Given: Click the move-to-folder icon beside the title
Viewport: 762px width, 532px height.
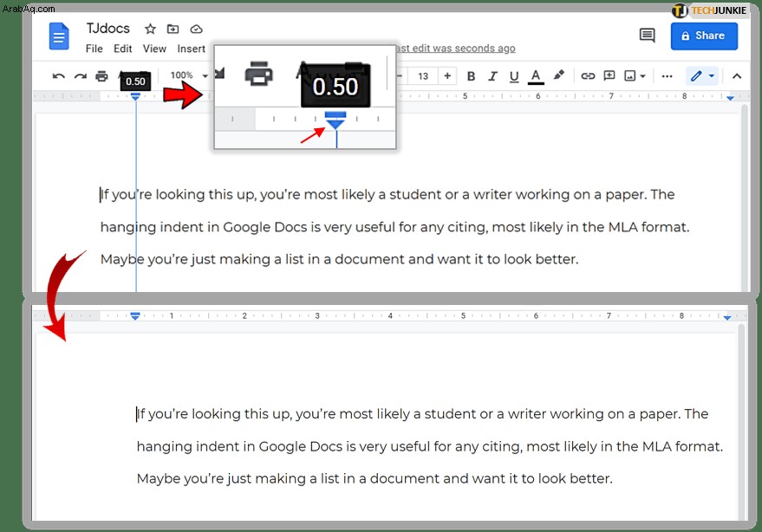Looking at the screenshot, I should tap(173, 29).
